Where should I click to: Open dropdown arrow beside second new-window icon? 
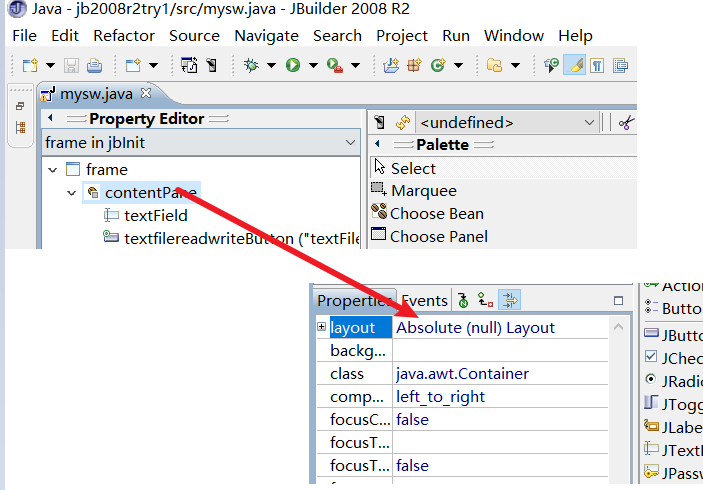pos(153,65)
